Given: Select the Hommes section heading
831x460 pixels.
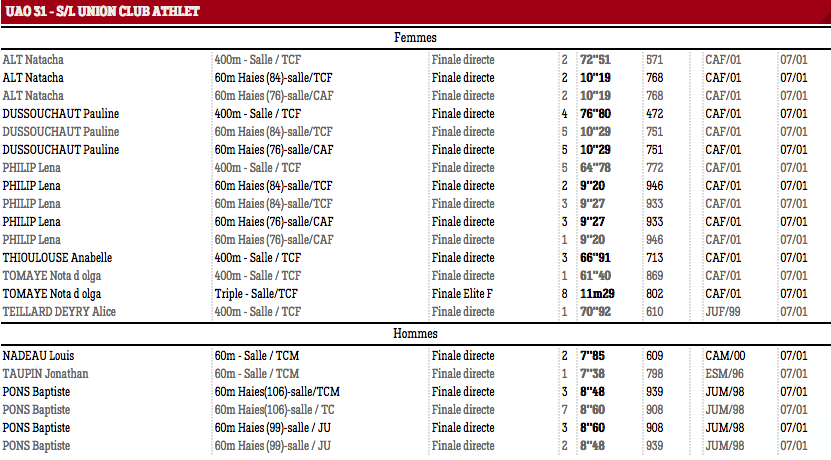Looking at the screenshot, I should 415,333.
